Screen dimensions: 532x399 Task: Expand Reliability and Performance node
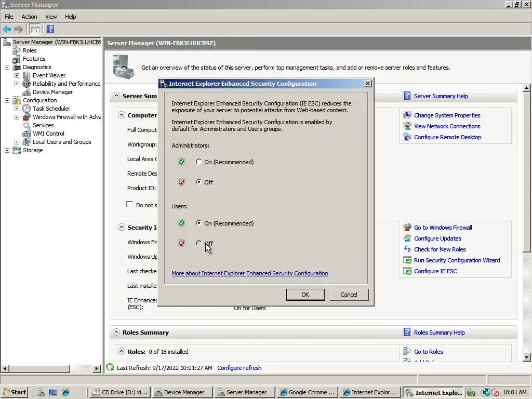coord(17,84)
